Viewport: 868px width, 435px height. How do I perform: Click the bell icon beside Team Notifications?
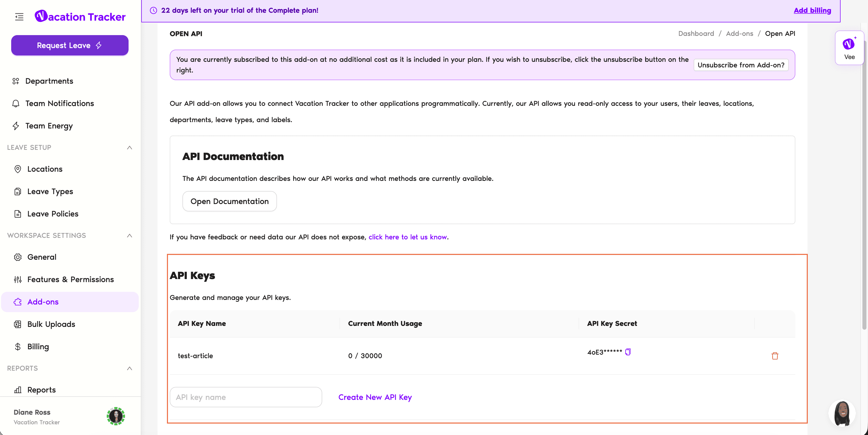pos(15,104)
